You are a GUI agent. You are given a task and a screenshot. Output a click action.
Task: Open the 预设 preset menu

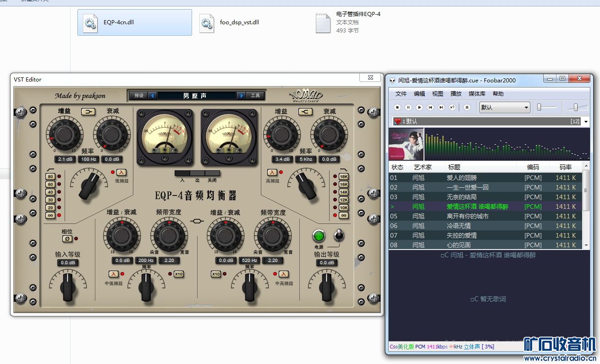138,96
